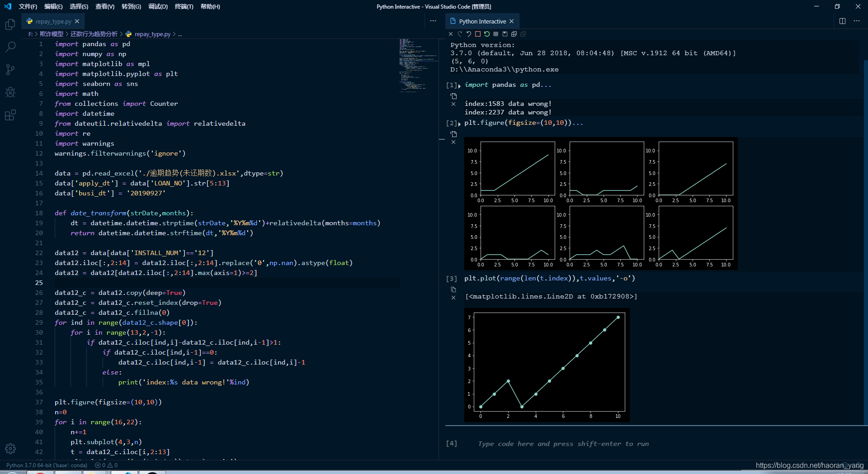868x474 pixels.
Task: Open the Debug view in activity bar
Action: (x=10, y=92)
